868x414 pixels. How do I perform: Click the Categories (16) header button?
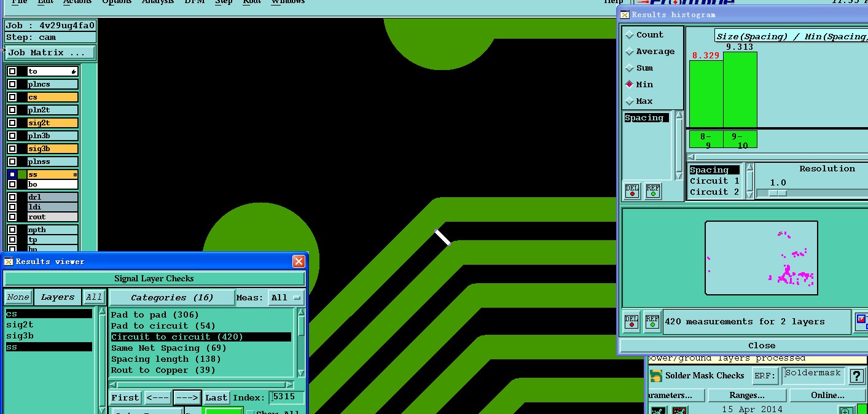pyautogui.click(x=172, y=297)
